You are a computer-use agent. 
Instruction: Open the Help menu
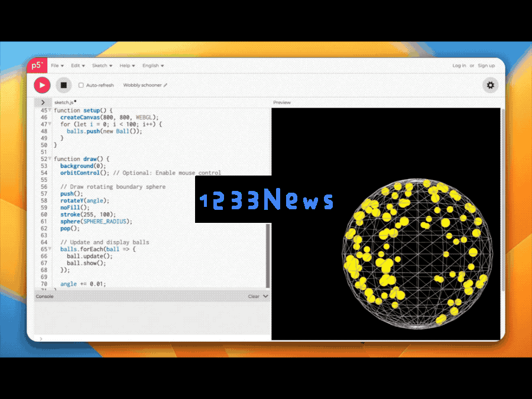click(127, 66)
